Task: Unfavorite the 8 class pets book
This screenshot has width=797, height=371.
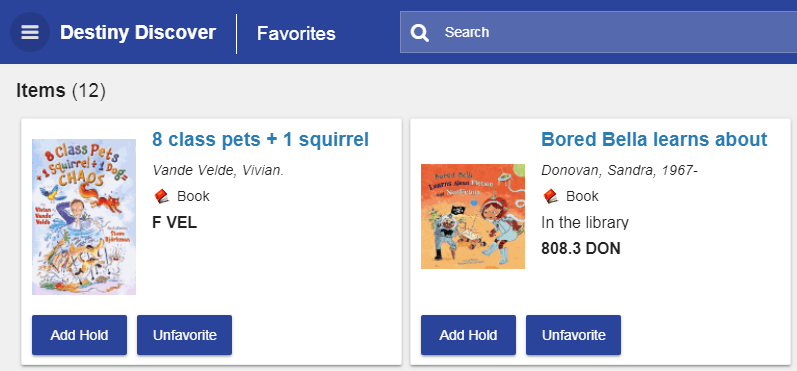Action: (185, 335)
